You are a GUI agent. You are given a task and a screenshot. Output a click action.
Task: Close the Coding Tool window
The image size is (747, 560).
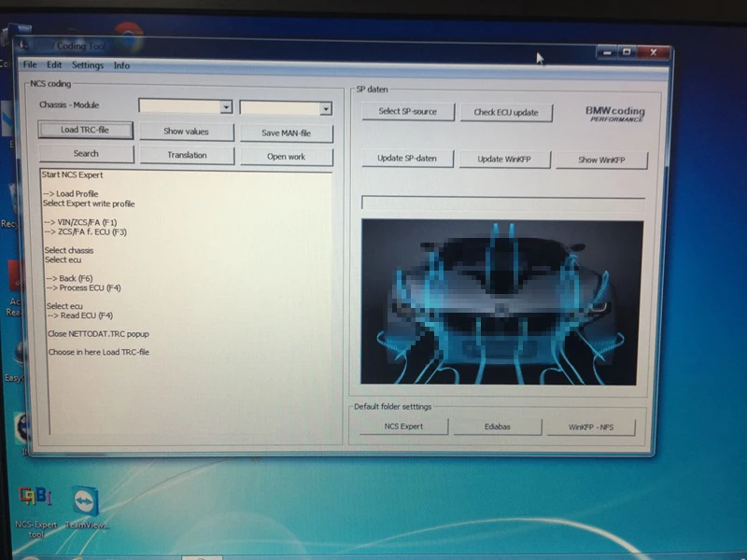tap(654, 52)
